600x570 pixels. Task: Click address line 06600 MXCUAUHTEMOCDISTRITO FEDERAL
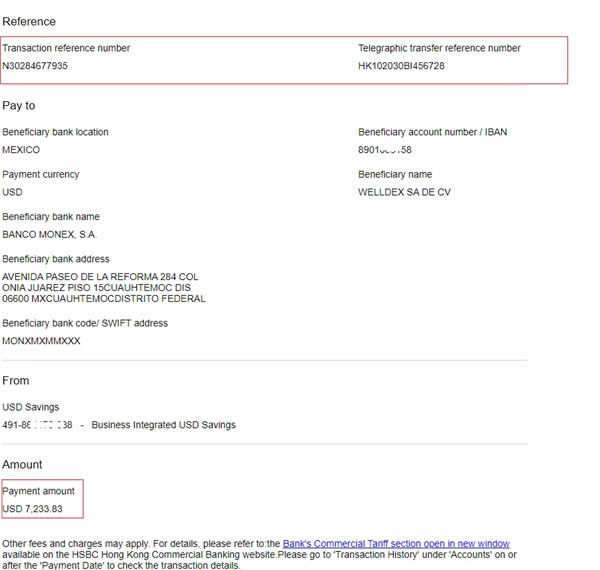(x=104, y=298)
